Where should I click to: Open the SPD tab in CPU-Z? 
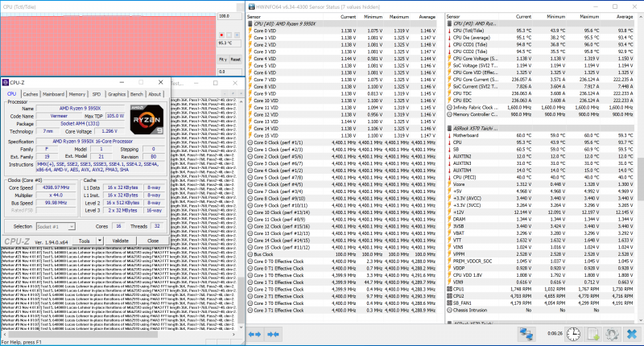97,94
